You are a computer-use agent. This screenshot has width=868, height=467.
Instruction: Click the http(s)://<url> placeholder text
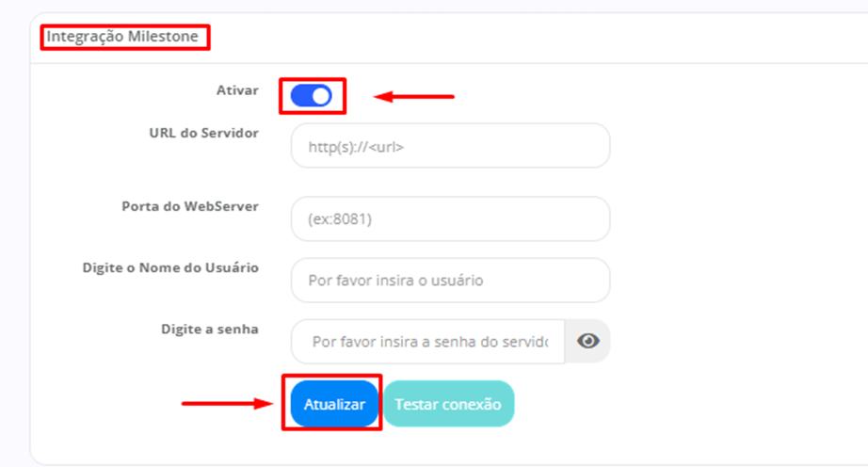tap(356, 147)
